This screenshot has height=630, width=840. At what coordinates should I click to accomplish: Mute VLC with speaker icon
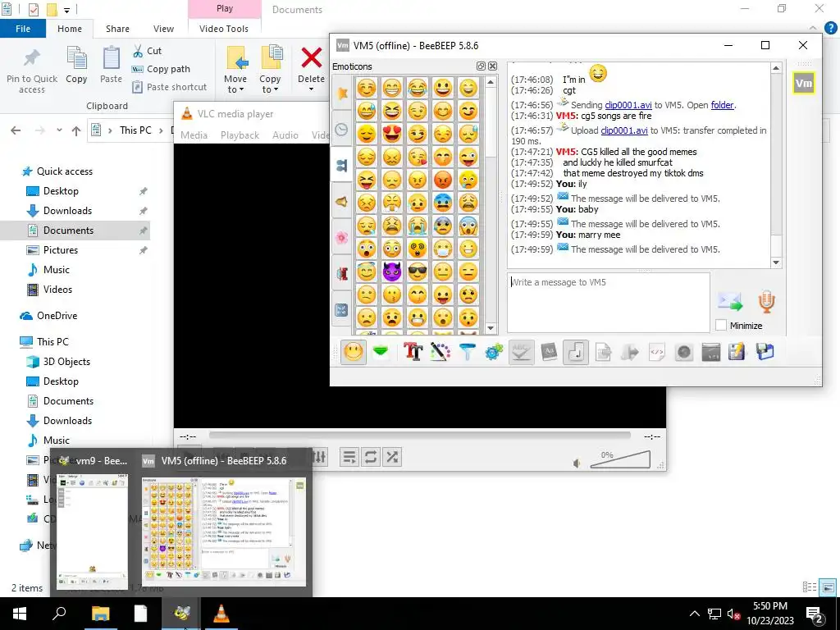tap(577, 463)
